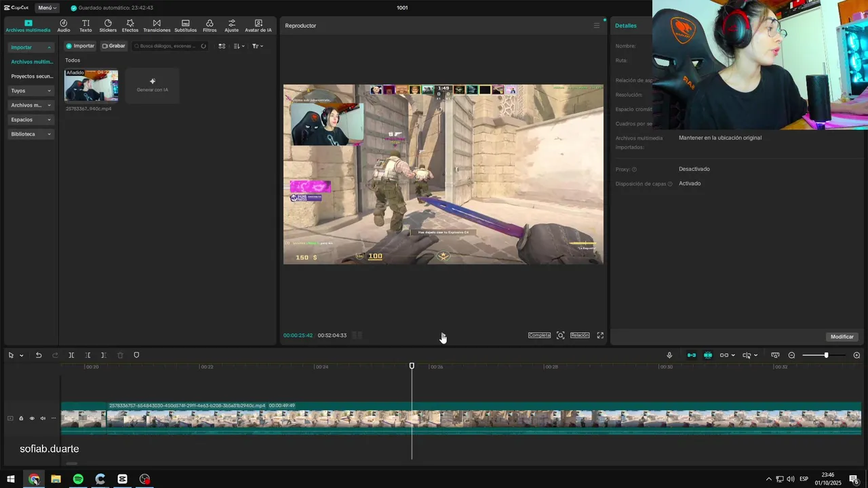Expand the Tuyos section
The width and height of the screenshot is (868, 488).
point(31,90)
